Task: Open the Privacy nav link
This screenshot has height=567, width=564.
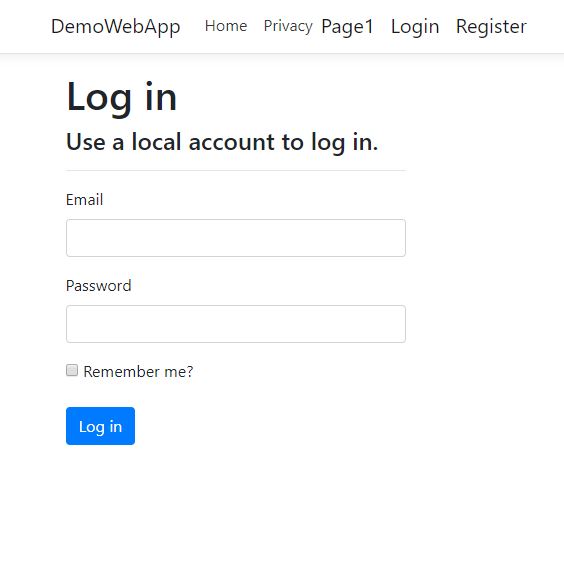Action: (x=288, y=26)
